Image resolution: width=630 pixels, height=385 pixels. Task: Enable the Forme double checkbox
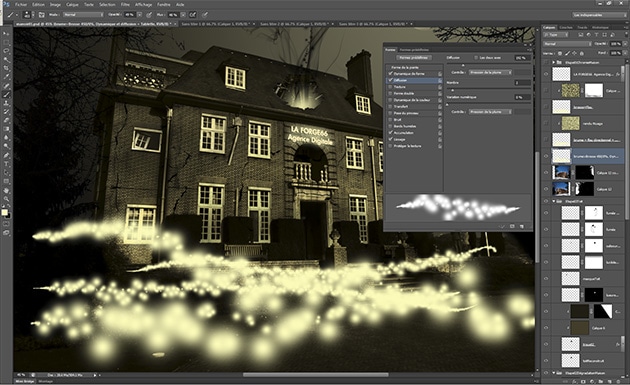pyautogui.click(x=390, y=93)
